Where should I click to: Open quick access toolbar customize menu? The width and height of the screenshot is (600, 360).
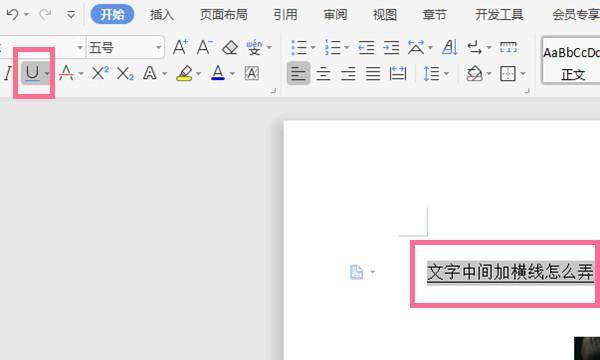[71, 15]
